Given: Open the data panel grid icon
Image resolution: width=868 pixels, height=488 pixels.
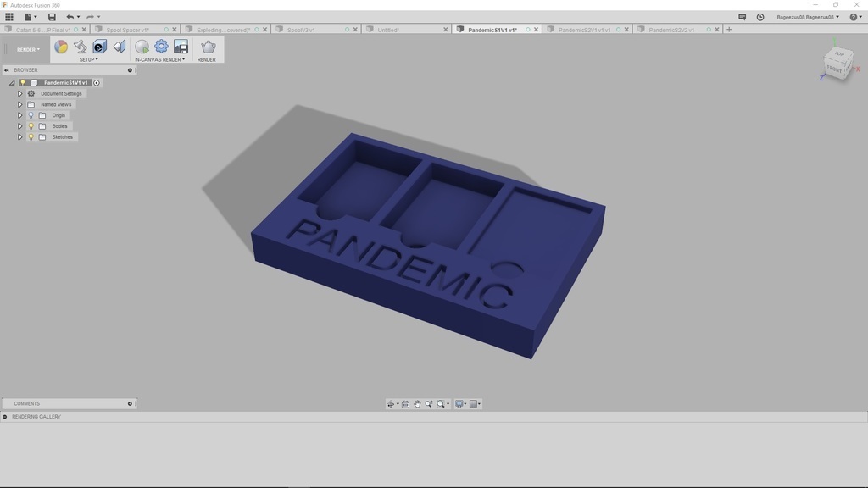Looking at the screenshot, I should (x=8, y=17).
